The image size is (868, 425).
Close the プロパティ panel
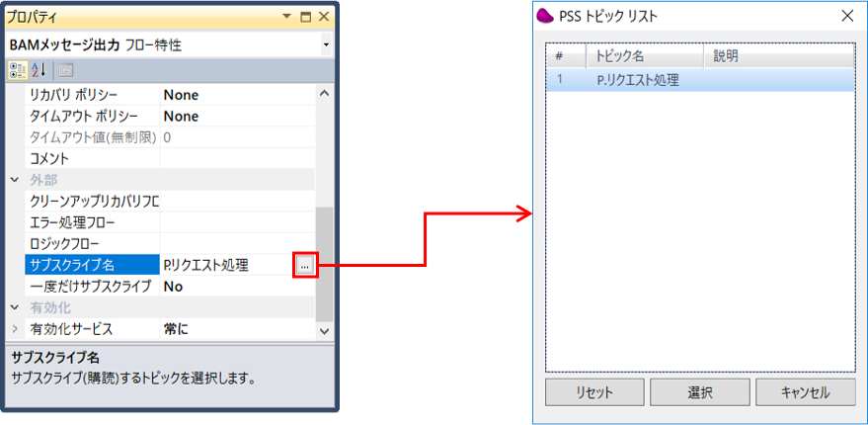(323, 17)
